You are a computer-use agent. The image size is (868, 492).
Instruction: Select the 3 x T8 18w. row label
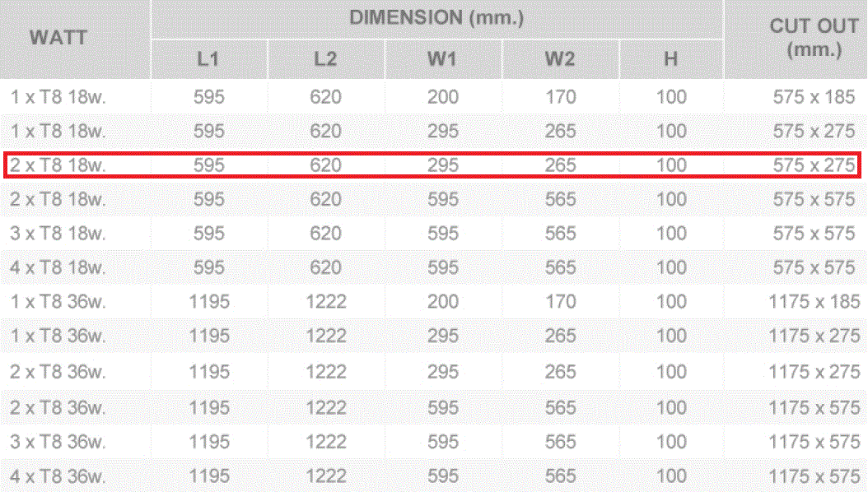click(58, 234)
